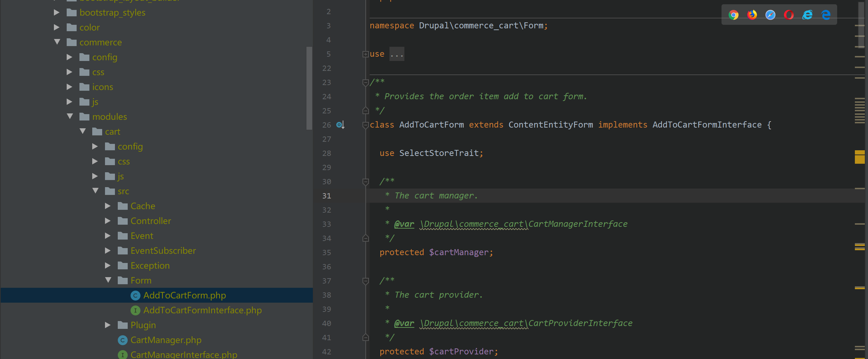Click the Exception folder icon
The image size is (868, 359).
[123, 265]
